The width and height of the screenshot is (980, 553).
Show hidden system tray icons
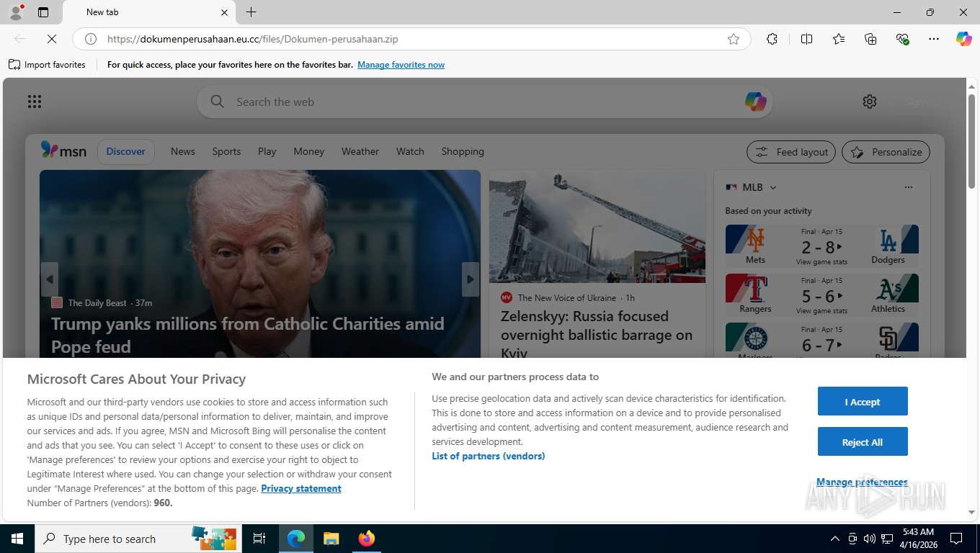[x=835, y=539]
